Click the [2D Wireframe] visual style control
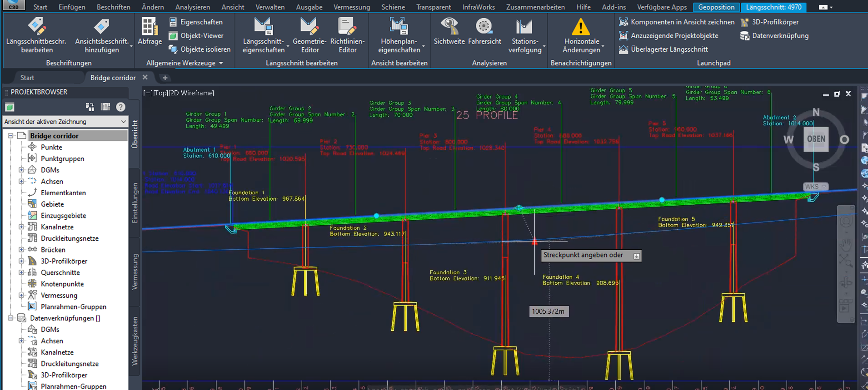The image size is (868, 390). (191, 93)
